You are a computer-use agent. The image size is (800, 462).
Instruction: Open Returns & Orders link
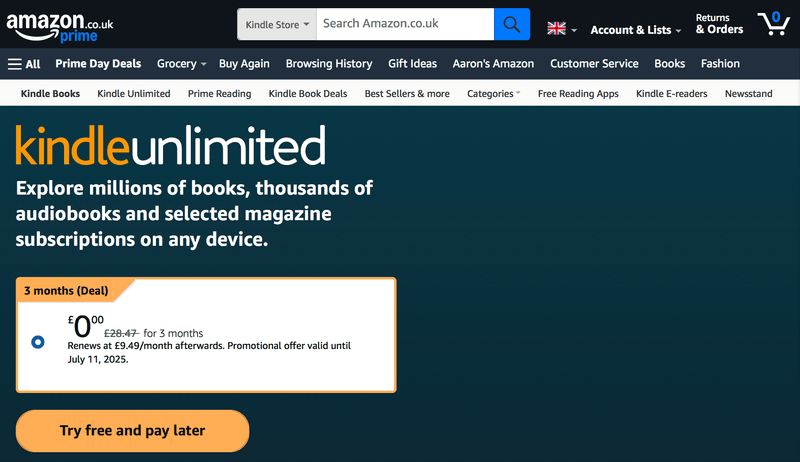719,24
